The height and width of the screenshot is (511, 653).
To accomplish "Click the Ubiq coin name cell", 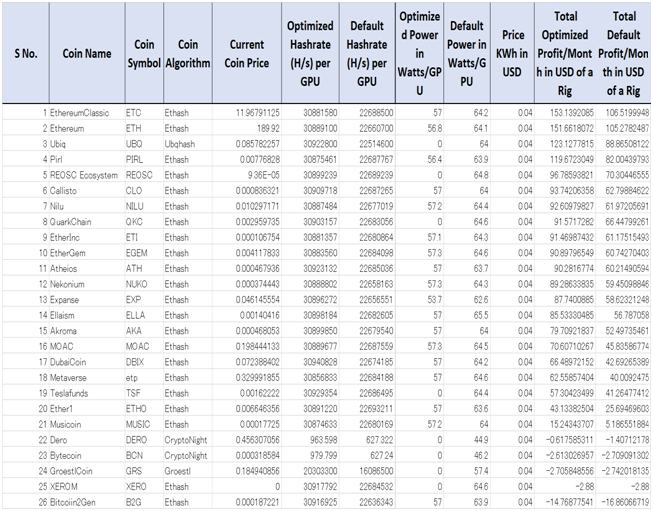I will [87, 144].
